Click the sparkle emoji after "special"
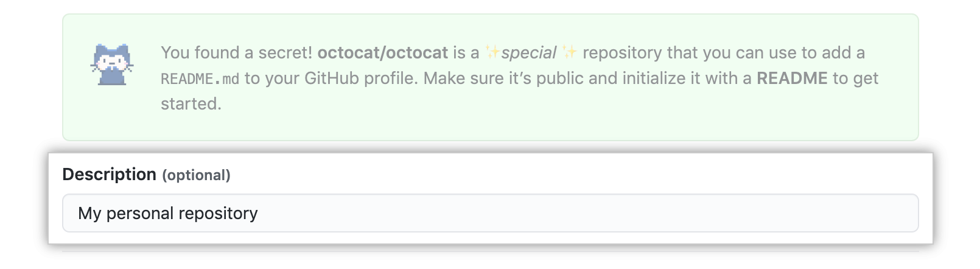 570,53
